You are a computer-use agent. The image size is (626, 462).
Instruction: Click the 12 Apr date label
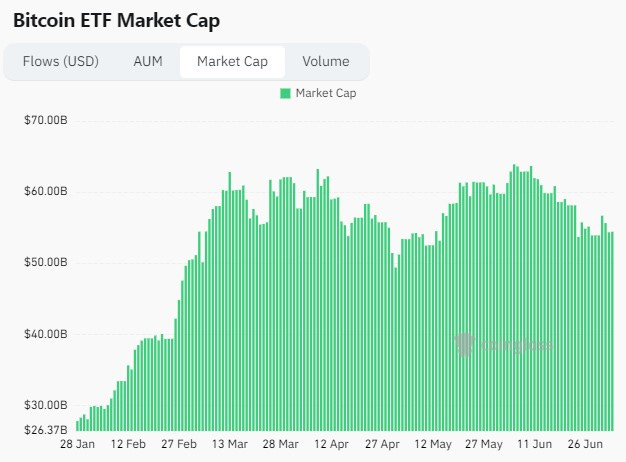[331, 444]
